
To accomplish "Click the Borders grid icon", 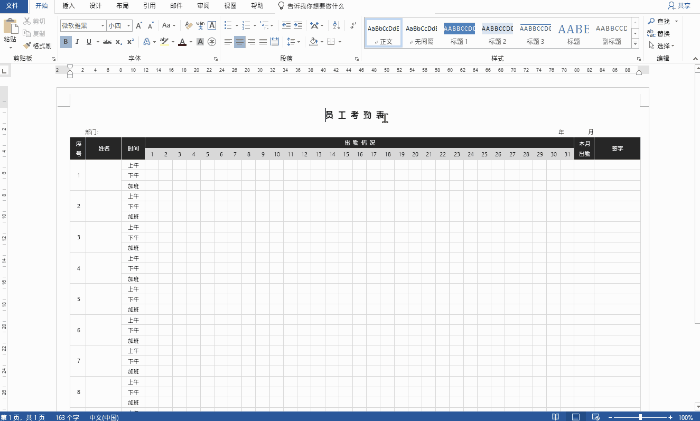I will pyautogui.click(x=331, y=42).
